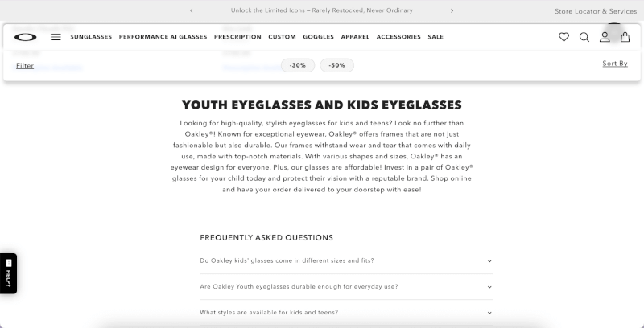The width and height of the screenshot is (644, 328).
Task: Open the Performance AI Glasses menu
Action: pyautogui.click(x=163, y=37)
